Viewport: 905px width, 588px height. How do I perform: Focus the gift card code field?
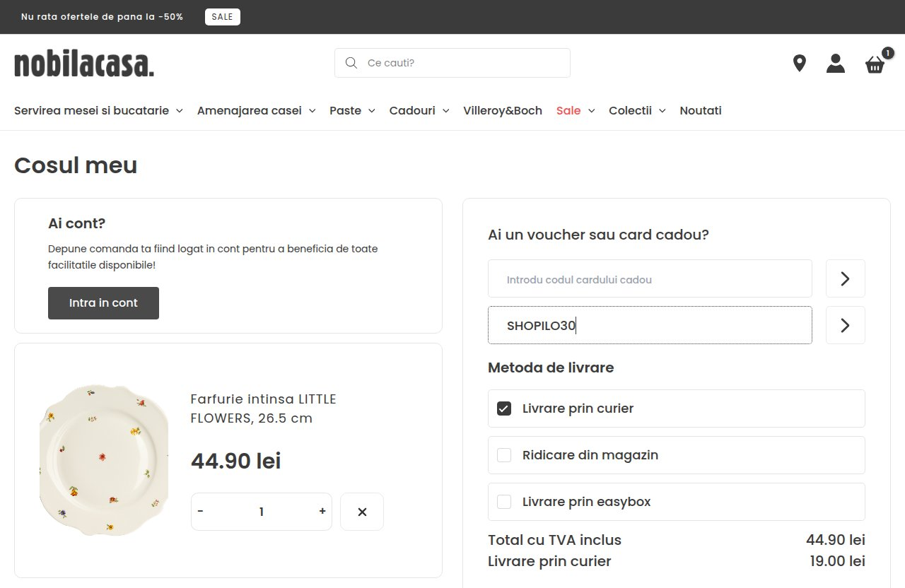(x=650, y=278)
